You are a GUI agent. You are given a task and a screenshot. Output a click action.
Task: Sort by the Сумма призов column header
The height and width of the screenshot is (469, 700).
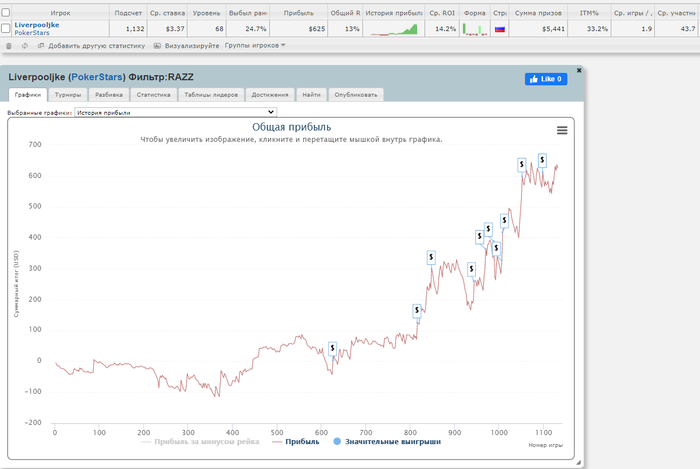pos(538,13)
